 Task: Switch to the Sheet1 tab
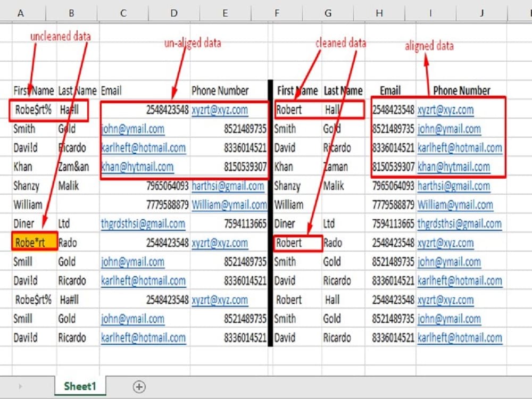pos(79,387)
